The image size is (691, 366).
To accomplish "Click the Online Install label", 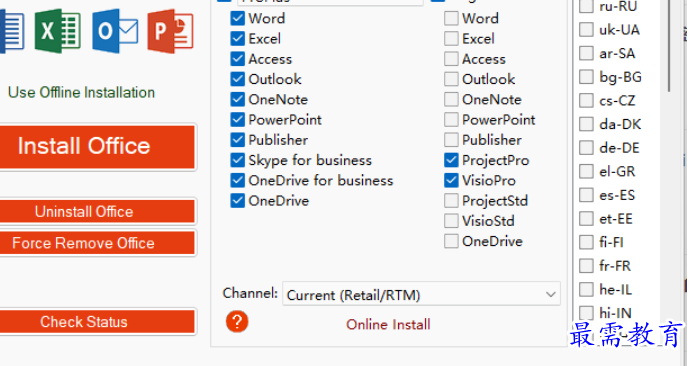I will pos(388,325).
